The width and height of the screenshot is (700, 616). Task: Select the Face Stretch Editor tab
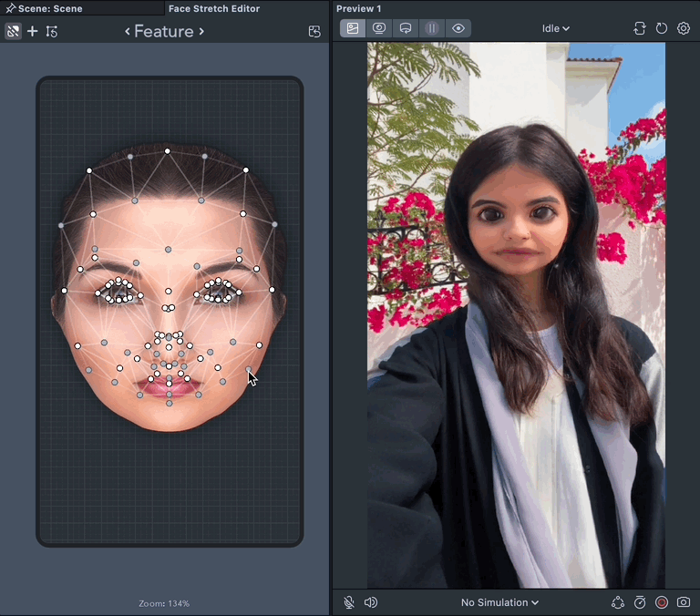[x=214, y=8]
